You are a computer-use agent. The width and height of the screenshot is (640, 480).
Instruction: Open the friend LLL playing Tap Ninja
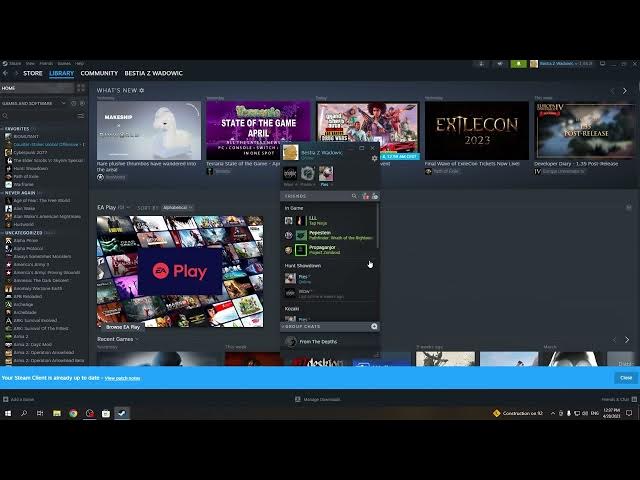pyautogui.click(x=330, y=221)
